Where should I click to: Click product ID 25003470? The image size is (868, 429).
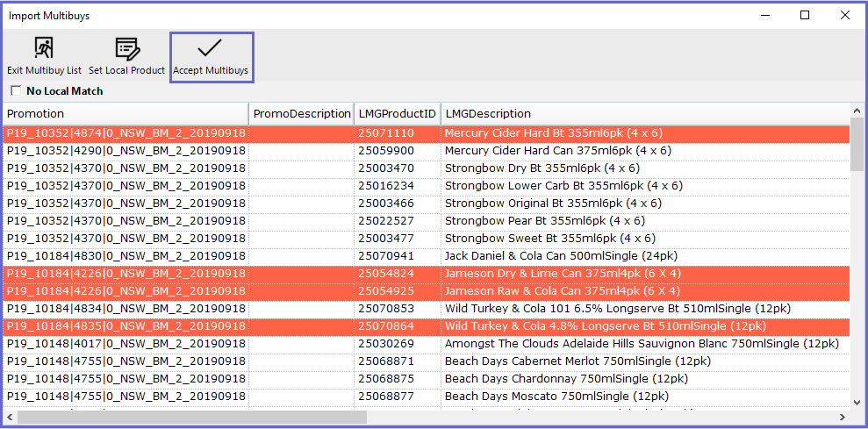click(x=386, y=168)
